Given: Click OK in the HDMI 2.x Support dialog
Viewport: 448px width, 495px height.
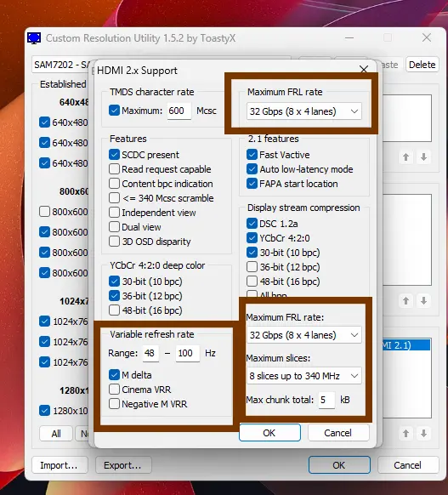Looking at the screenshot, I should point(269,433).
